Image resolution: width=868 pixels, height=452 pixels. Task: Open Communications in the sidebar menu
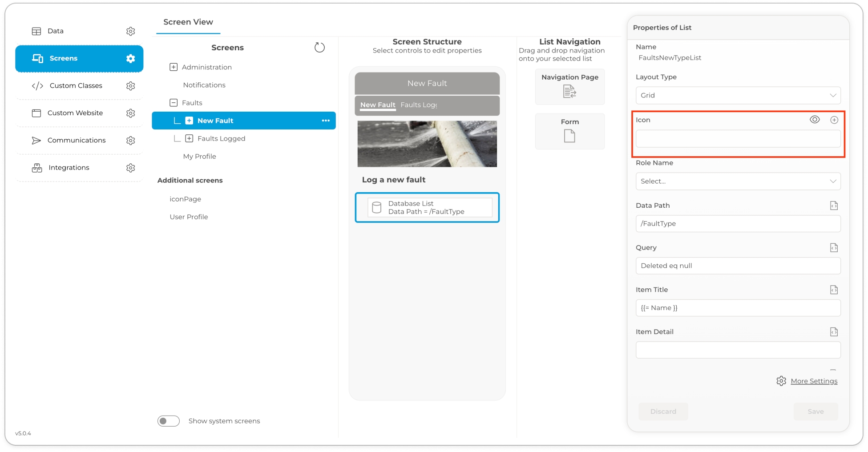(x=77, y=141)
